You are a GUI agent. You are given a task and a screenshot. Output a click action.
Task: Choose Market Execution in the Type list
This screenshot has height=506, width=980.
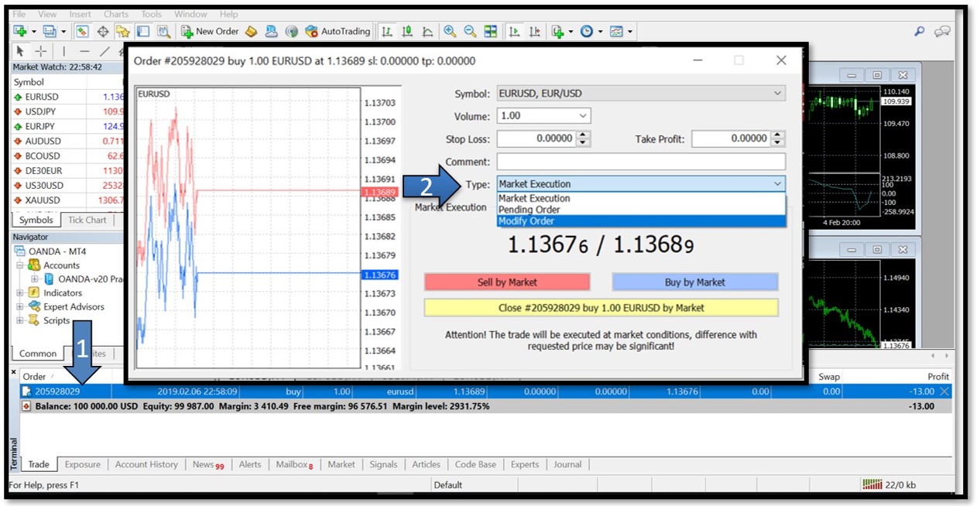[x=641, y=199]
